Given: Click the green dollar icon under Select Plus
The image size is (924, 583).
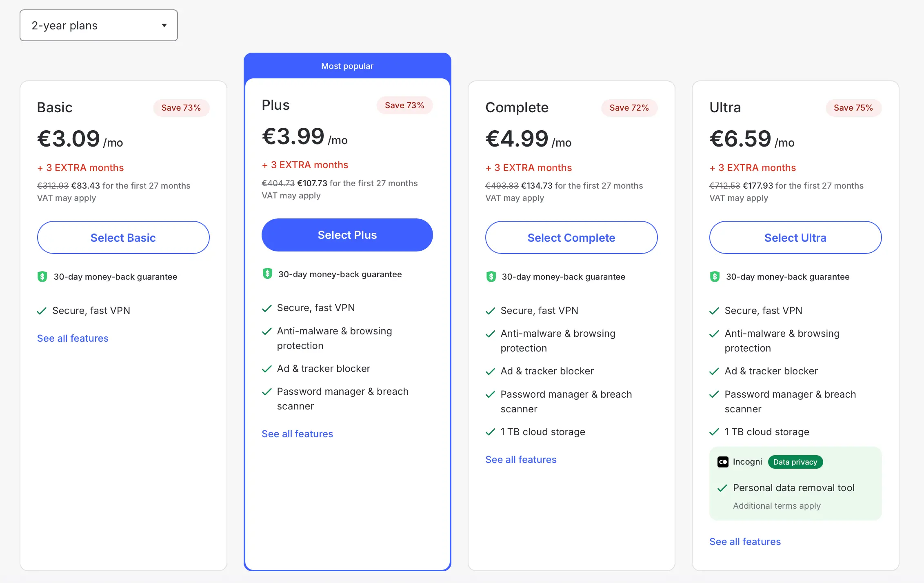Looking at the screenshot, I should [x=267, y=274].
